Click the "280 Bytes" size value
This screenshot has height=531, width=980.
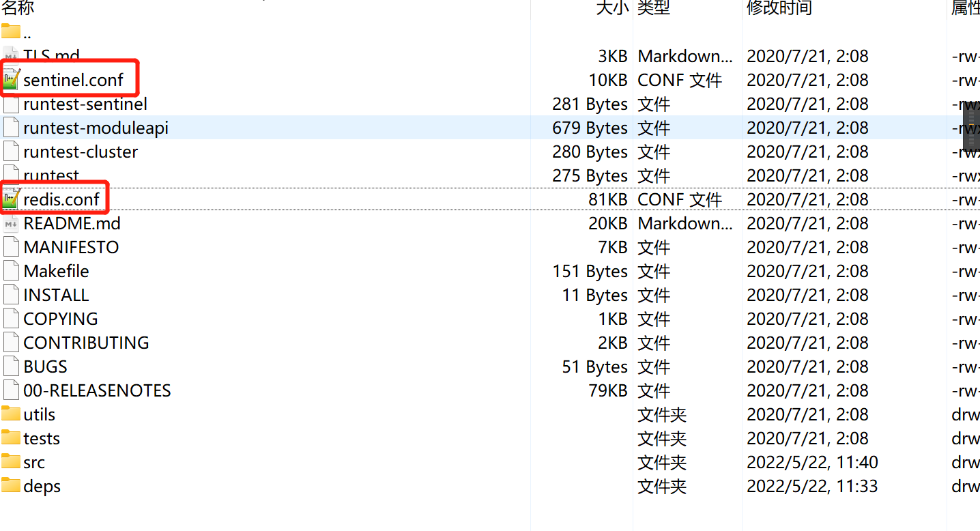(x=590, y=152)
